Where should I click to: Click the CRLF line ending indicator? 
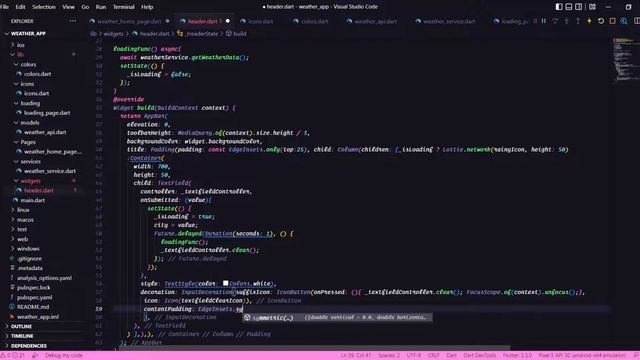[x=433, y=356]
